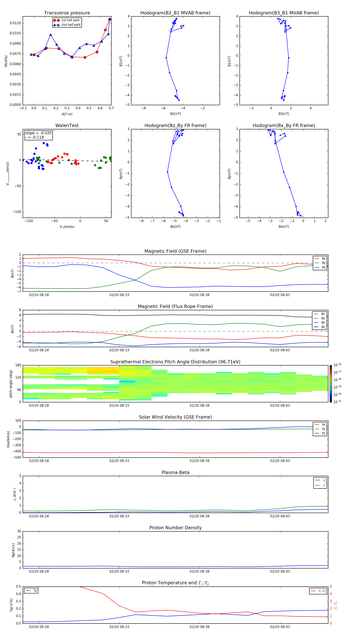Click the 'Bz(nT)' x-axis label
Viewport: 351px width, 644px height.
175,227
